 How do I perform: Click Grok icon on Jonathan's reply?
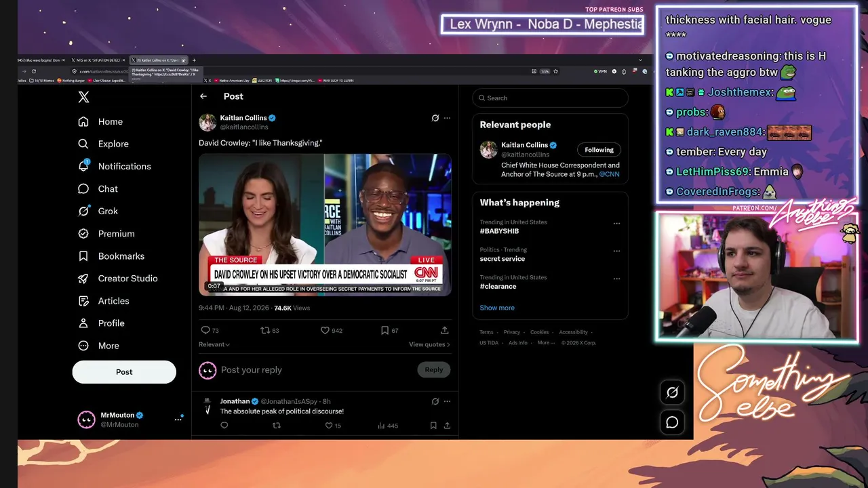(435, 401)
